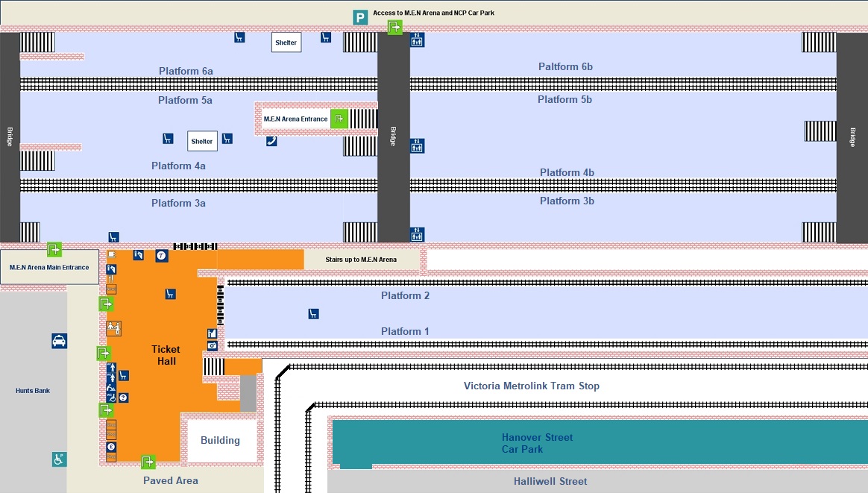
Task: Click the photo booth icon above the camera icon
Action: click(212, 333)
